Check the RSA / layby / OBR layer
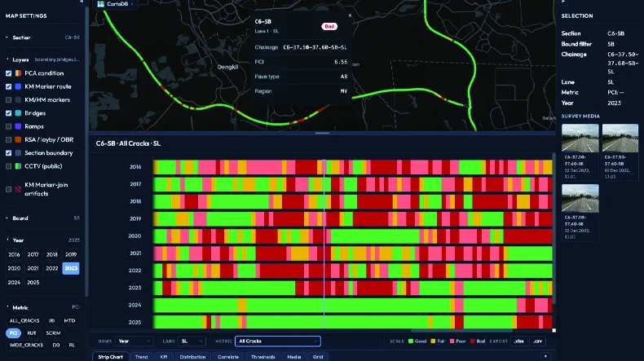Image resolution: width=644 pixels, height=361 pixels. (x=9, y=139)
